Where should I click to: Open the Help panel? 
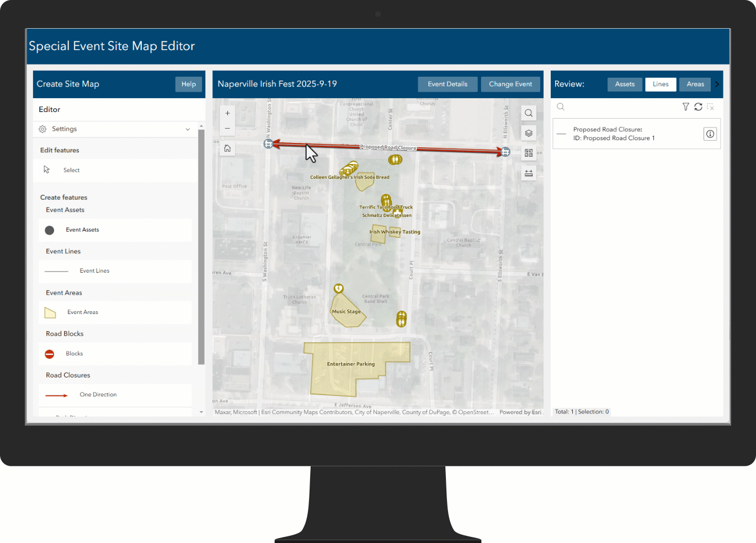point(188,84)
